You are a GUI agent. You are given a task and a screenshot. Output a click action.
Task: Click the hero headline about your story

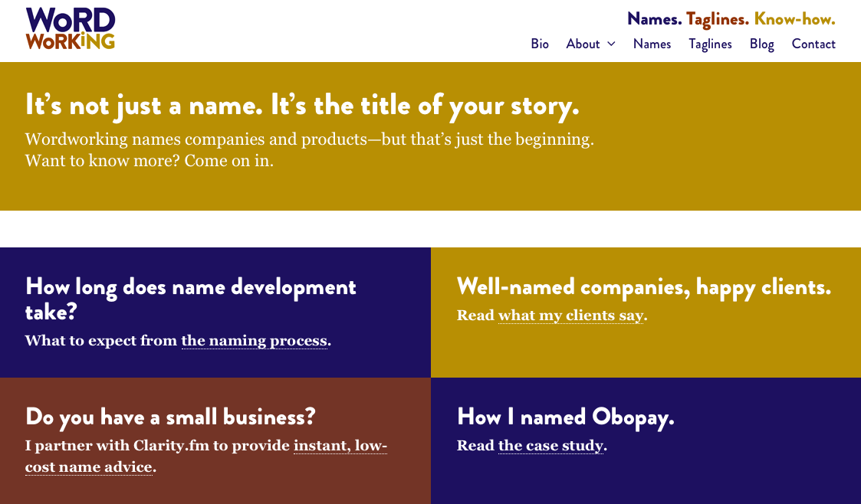pos(302,106)
